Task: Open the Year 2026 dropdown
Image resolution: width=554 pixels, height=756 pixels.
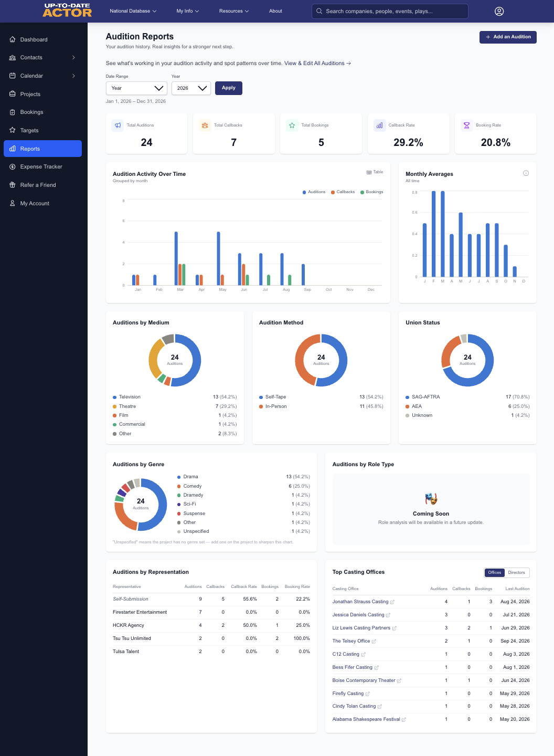Action: point(191,88)
